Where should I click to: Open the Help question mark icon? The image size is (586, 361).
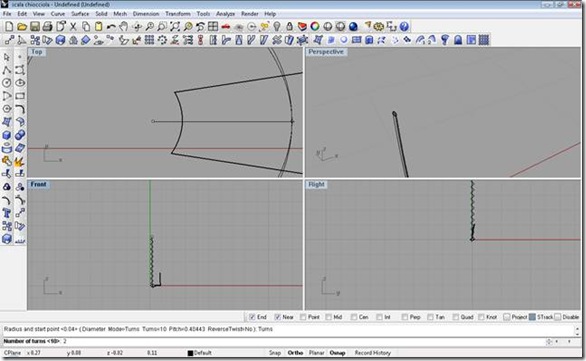point(404,27)
